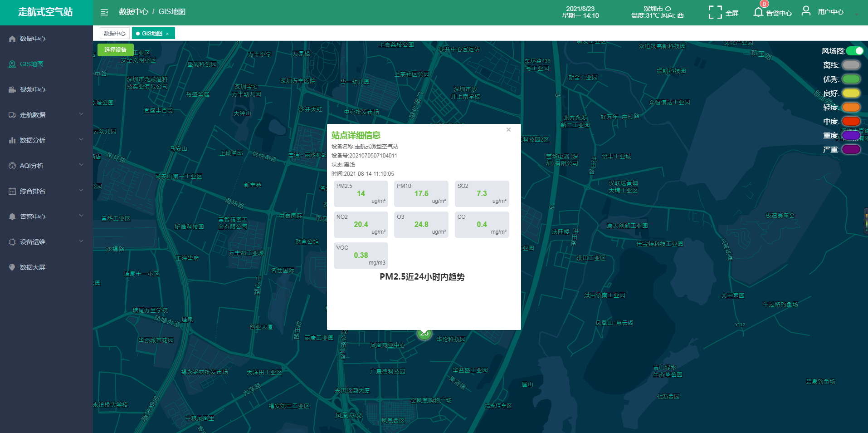Click the 综合排名 list icon
Screen dimensions: 868x433
(12, 192)
